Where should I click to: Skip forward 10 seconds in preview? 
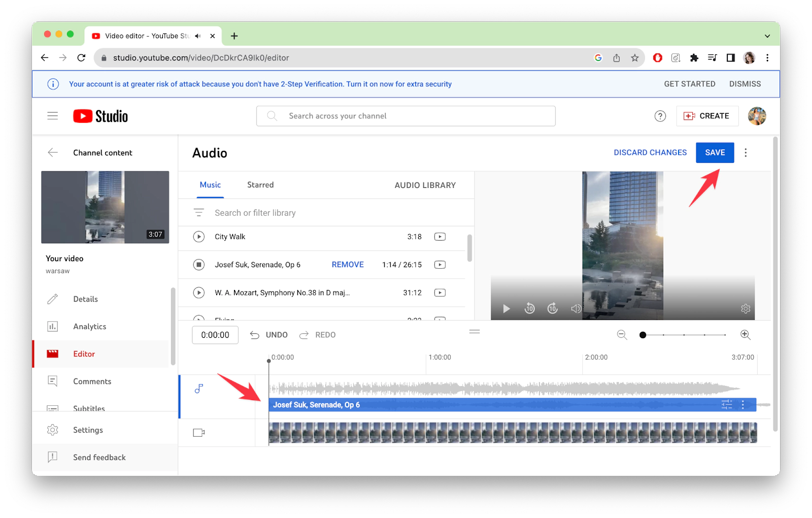(553, 309)
